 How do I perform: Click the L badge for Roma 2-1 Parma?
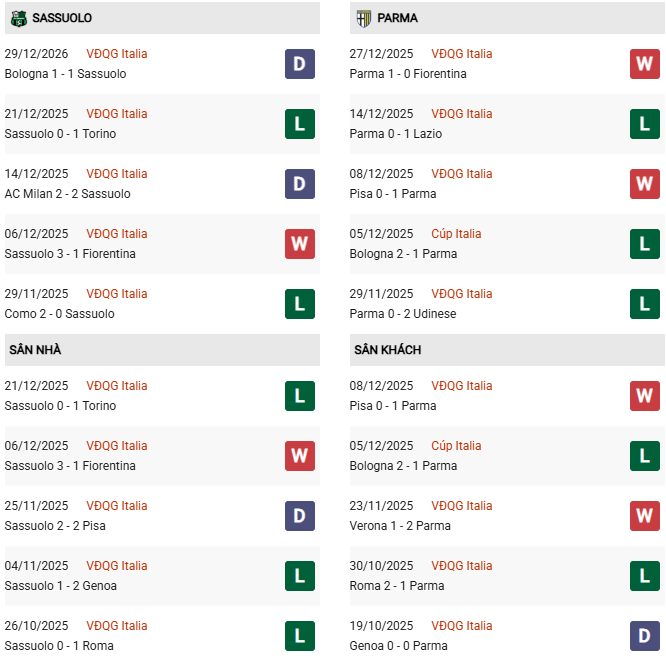(x=645, y=576)
